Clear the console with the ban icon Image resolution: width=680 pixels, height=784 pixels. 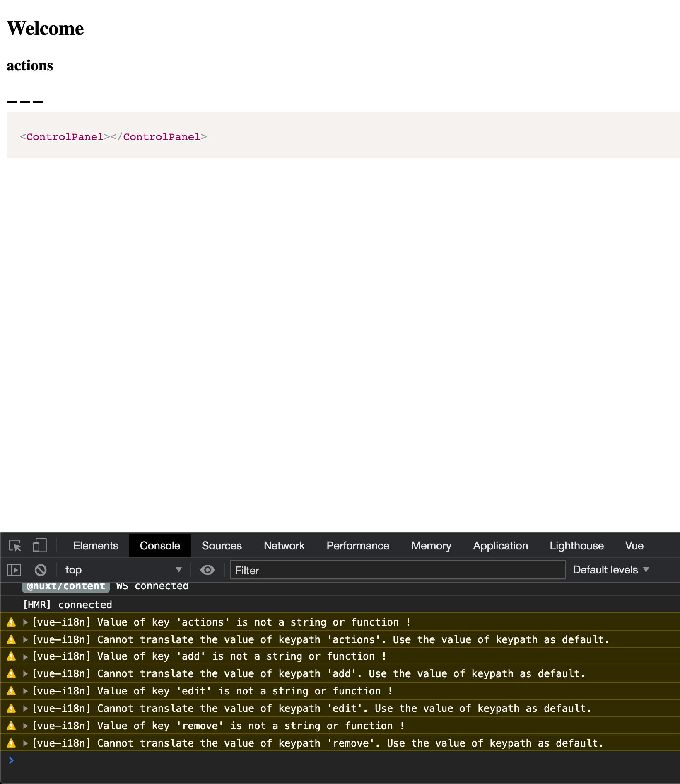click(41, 570)
